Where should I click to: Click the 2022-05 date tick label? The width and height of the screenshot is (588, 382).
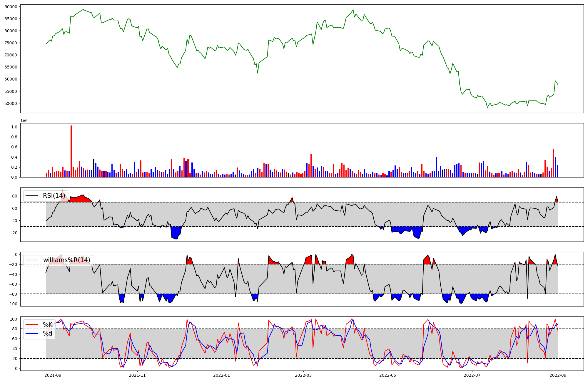388,375
